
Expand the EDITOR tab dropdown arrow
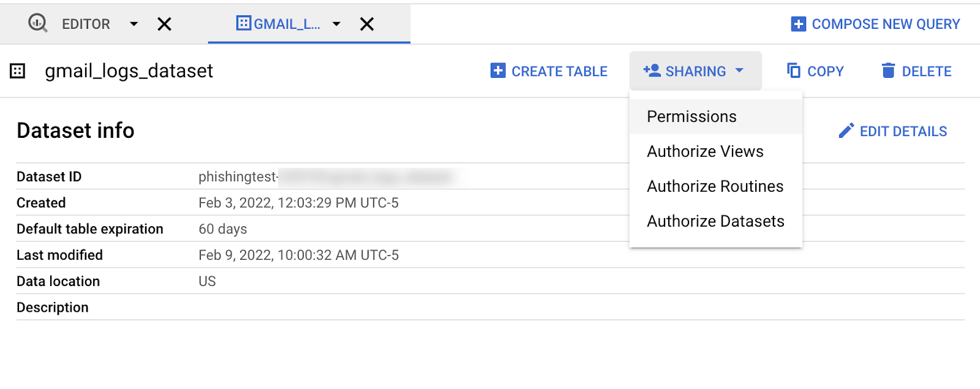134,24
